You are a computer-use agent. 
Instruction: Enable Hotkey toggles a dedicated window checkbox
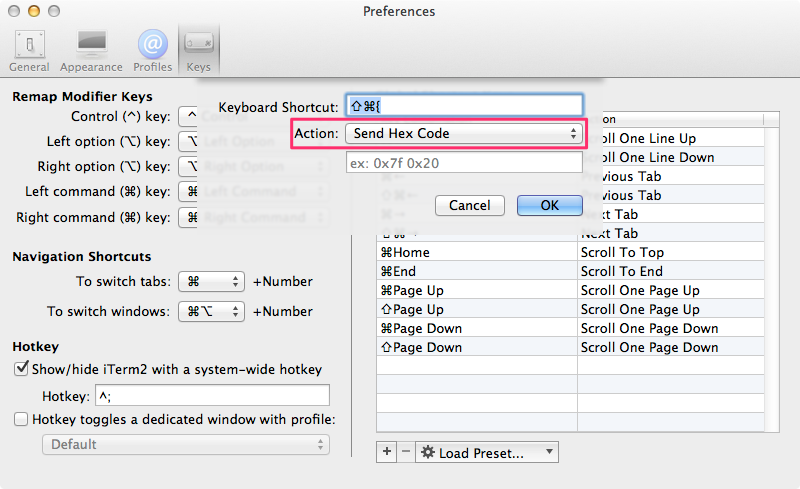coord(21,419)
